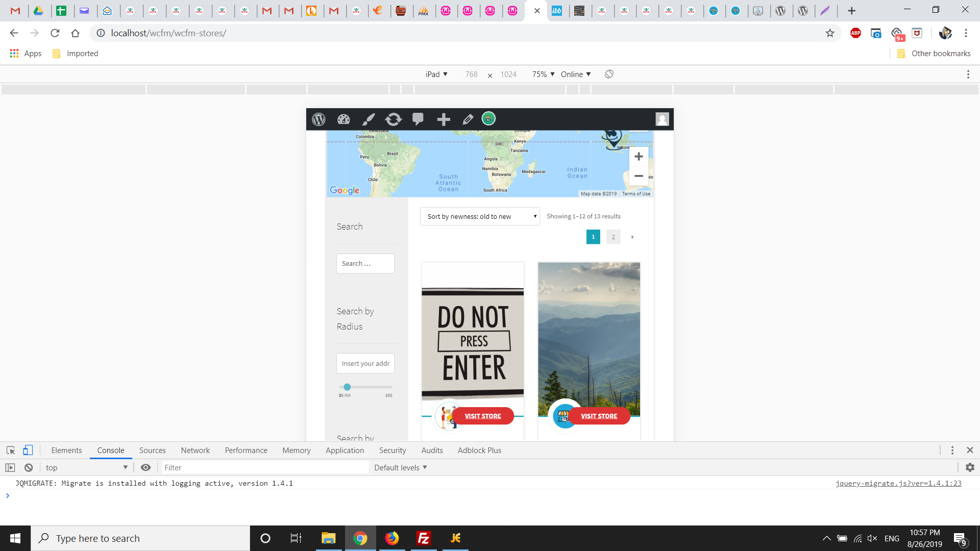Click the edit pencil icon in admin bar
The width and height of the screenshot is (980, 551).
click(468, 119)
